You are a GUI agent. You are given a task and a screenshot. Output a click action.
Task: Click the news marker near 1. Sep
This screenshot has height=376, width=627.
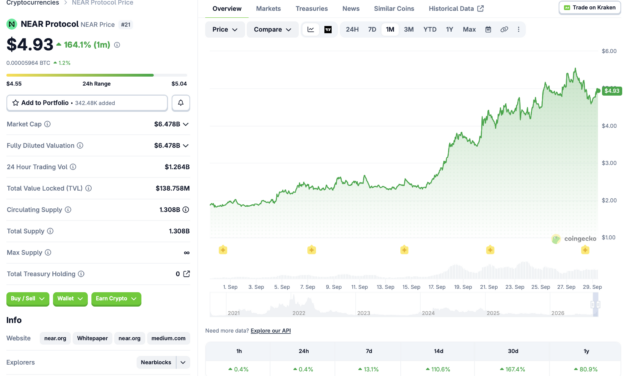[223, 250]
